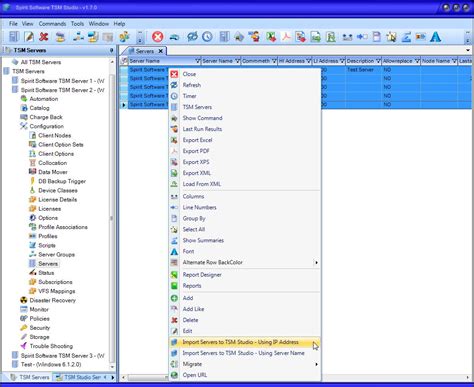The width and height of the screenshot is (474, 387).
Task: Click the clock Timer toolbar icon
Action: [207, 36]
